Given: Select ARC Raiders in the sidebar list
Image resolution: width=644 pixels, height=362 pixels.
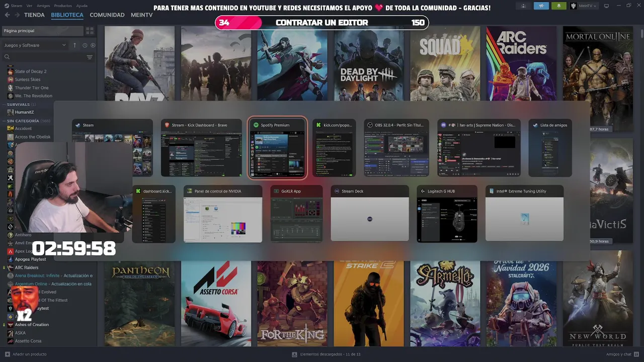Looking at the screenshot, I should [x=26, y=267].
